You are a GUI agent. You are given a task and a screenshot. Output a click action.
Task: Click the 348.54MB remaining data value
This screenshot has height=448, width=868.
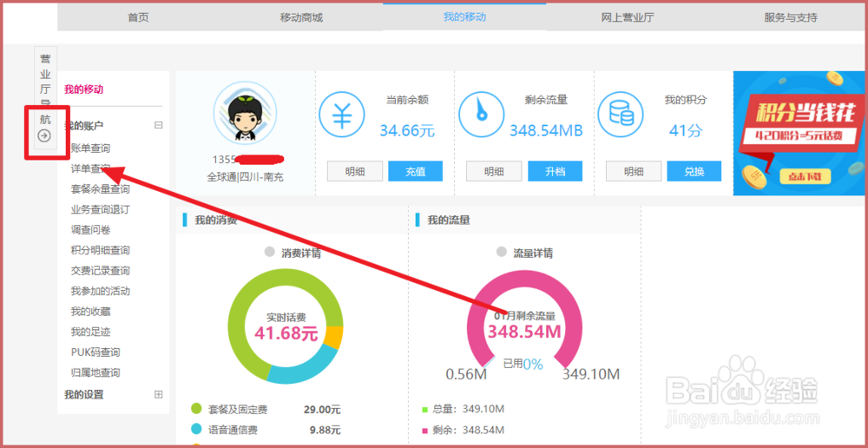[546, 131]
